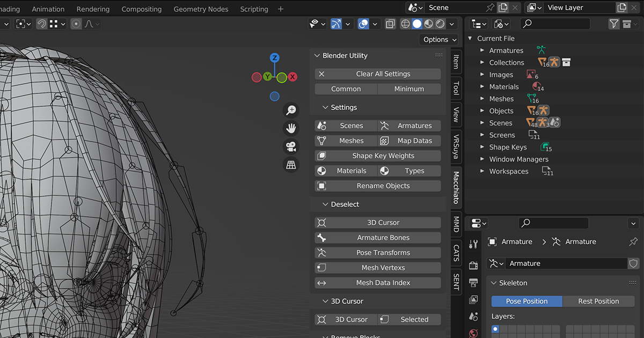Add new View Layer with copy icon
This screenshot has width=644, height=338.
tap(621, 8)
